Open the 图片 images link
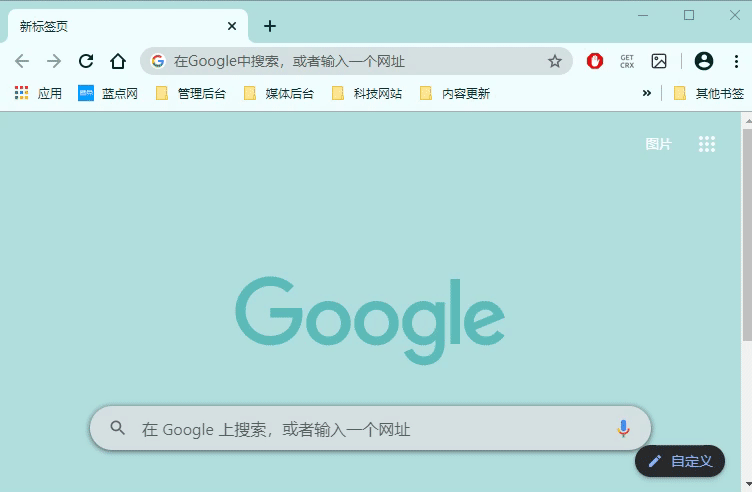This screenshot has height=492, width=752. (658, 144)
